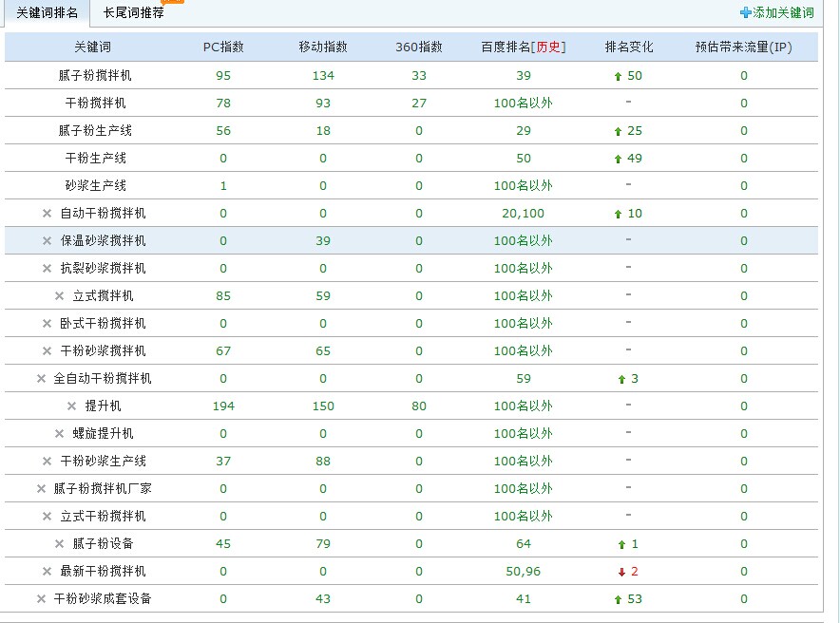Click the 50,96 ranking for 最新干粉搅拌机

coord(523,572)
